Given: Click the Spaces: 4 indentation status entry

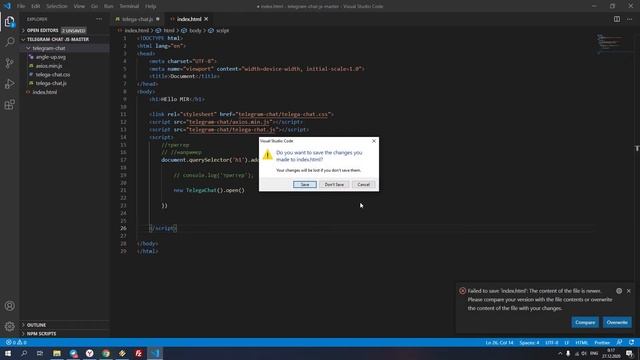Looking at the screenshot, I should [529, 342].
